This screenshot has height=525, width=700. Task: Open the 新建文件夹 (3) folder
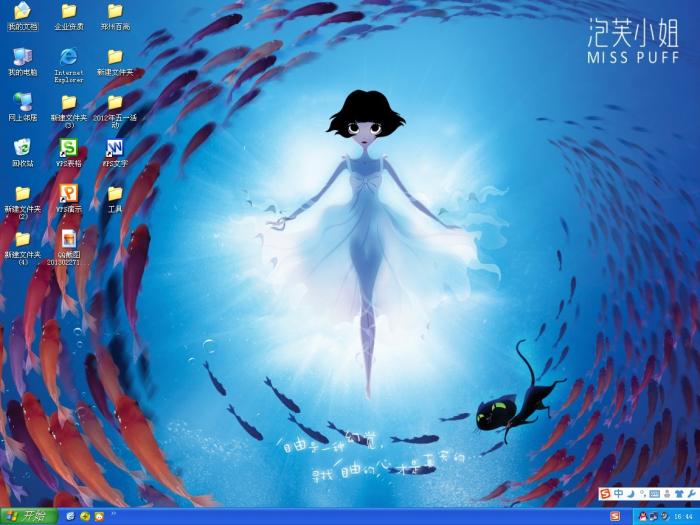pyautogui.click(x=69, y=112)
